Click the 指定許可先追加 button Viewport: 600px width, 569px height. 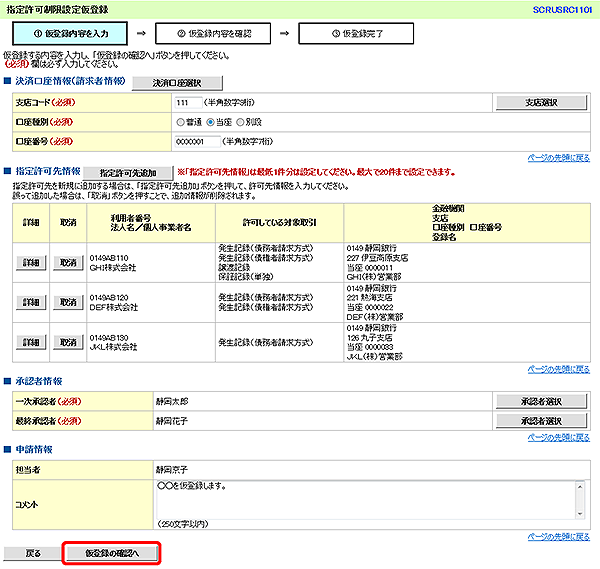(128, 173)
